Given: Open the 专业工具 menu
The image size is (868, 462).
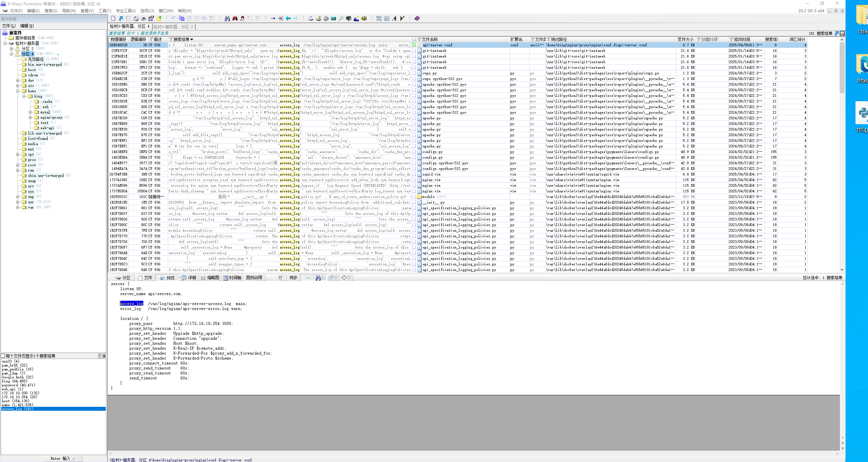Looking at the screenshot, I should click(x=126, y=11).
